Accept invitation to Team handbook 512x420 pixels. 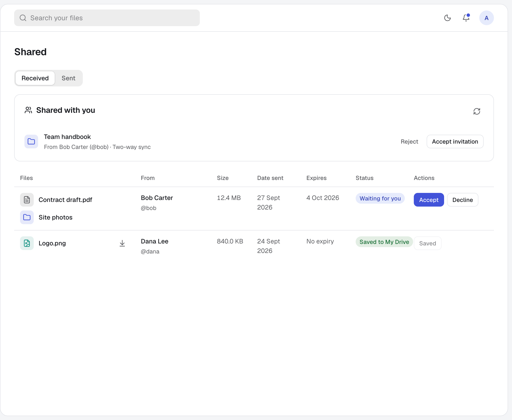(x=455, y=141)
